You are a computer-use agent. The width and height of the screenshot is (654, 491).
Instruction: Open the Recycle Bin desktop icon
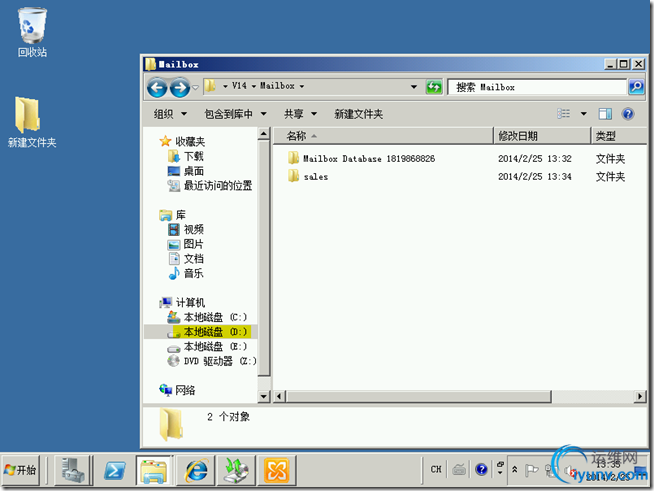click(x=32, y=32)
